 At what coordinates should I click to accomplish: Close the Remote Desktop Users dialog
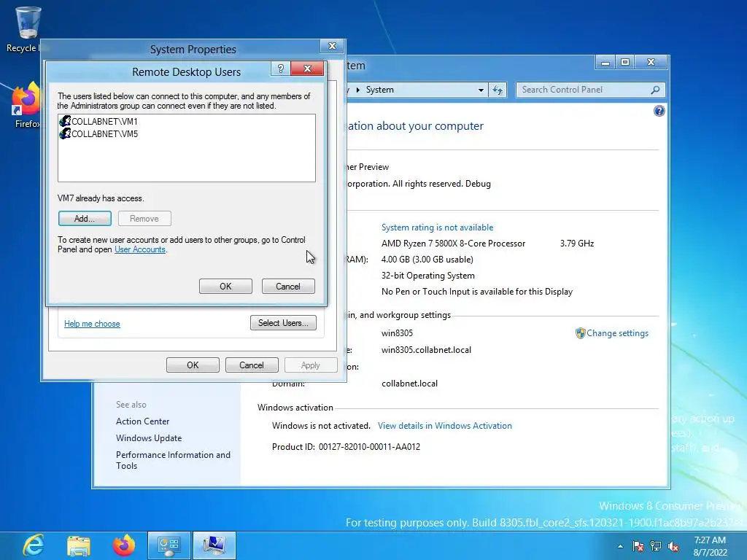tap(307, 69)
